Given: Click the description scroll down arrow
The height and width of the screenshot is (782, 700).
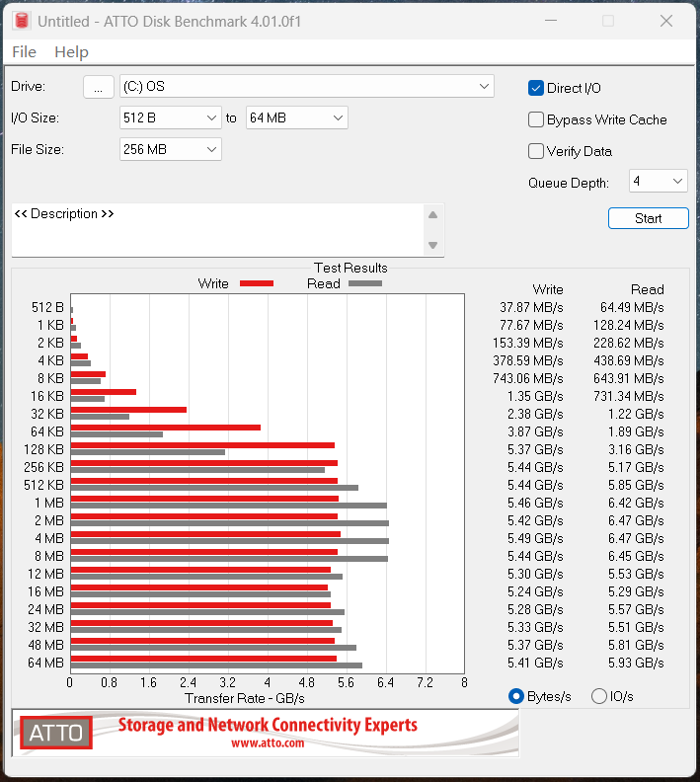Looking at the screenshot, I should (x=432, y=245).
